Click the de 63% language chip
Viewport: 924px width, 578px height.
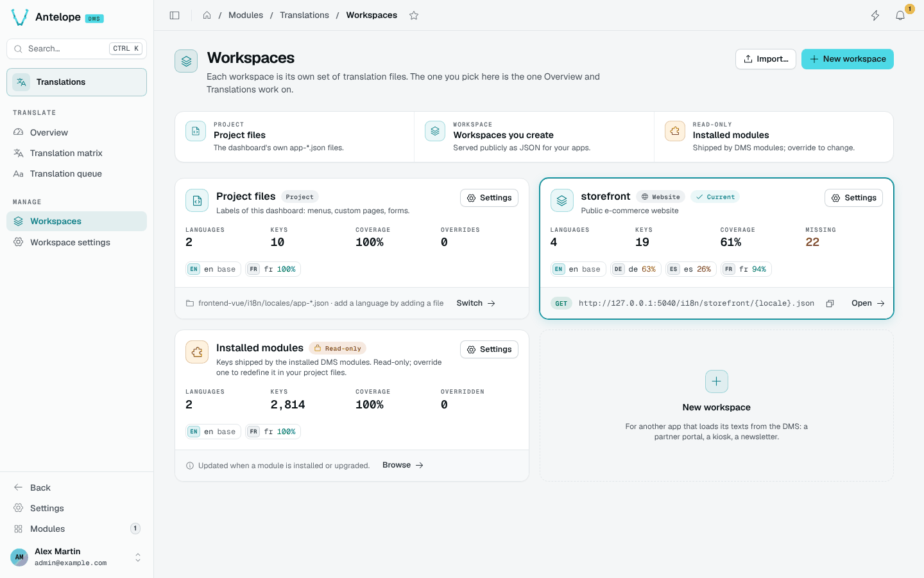pyautogui.click(x=635, y=269)
